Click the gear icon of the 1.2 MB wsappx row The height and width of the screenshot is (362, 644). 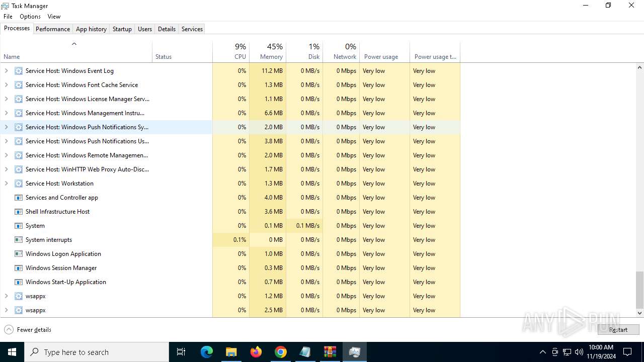tap(19, 296)
